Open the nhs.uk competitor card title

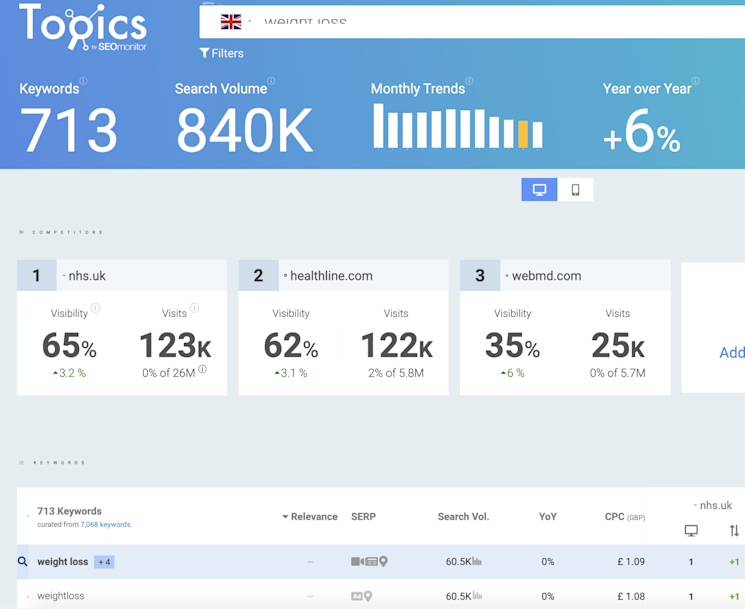(x=87, y=276)
